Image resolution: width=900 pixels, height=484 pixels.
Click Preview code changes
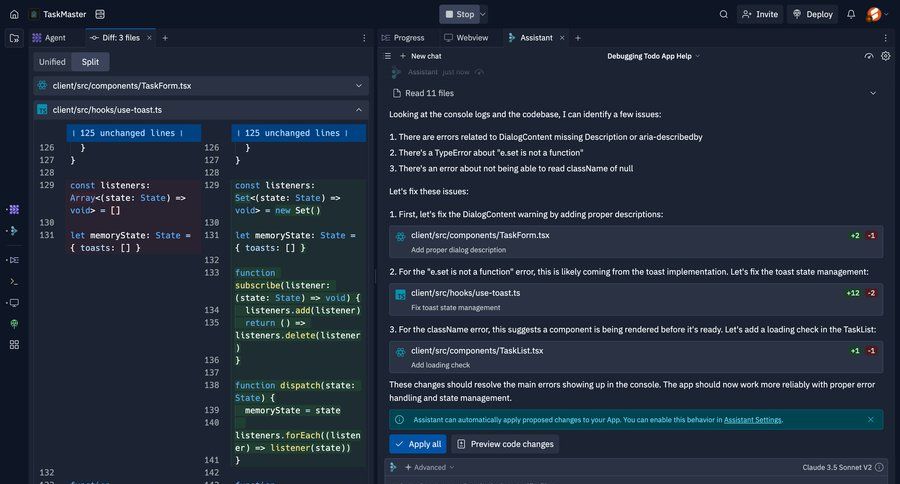tap(505, 444)
